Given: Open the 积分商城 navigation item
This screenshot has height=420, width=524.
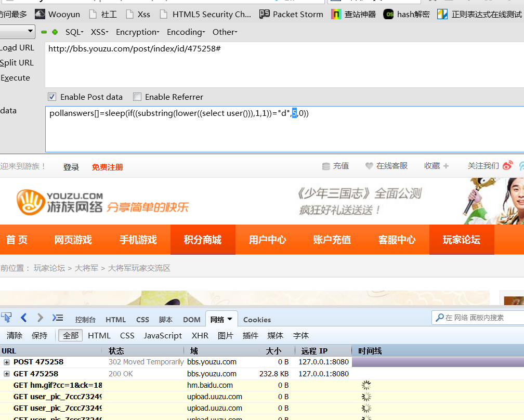Looking at the screenshot, I should (x=203, y=240).
